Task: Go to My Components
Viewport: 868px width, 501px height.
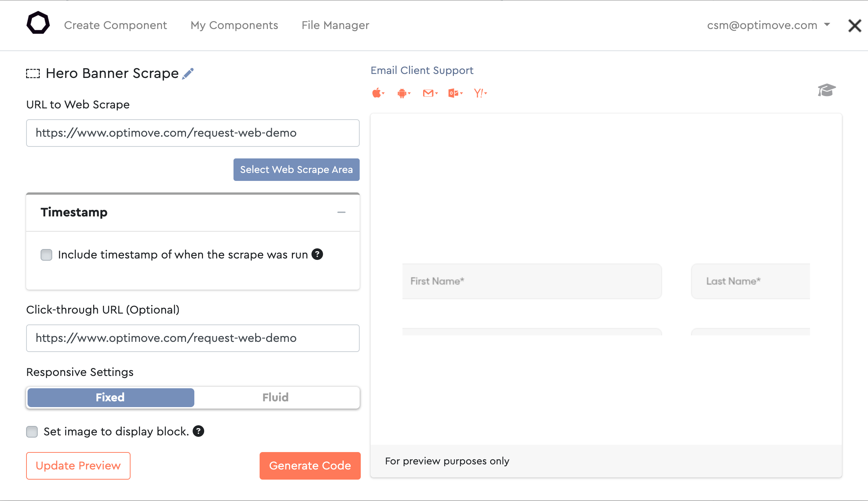Action: (x=234, y=25)
